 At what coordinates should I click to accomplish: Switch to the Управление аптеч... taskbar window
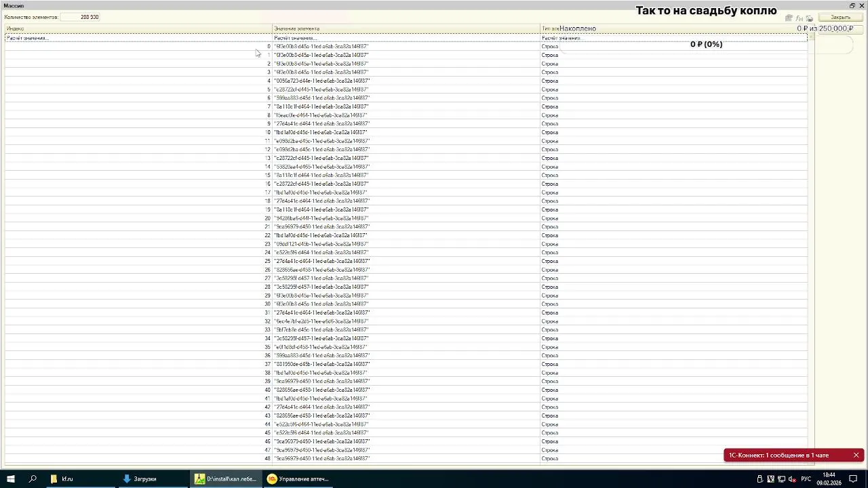[x=300, y=479]
